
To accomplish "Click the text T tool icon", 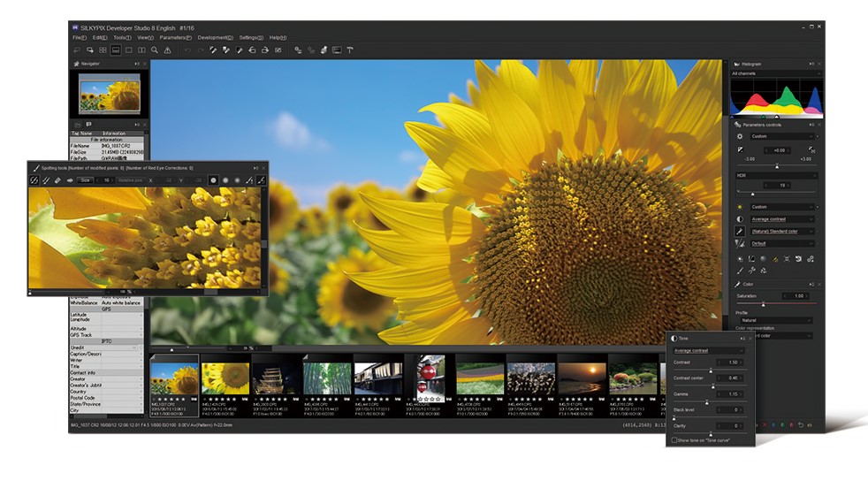I will [x=350, y=50].
